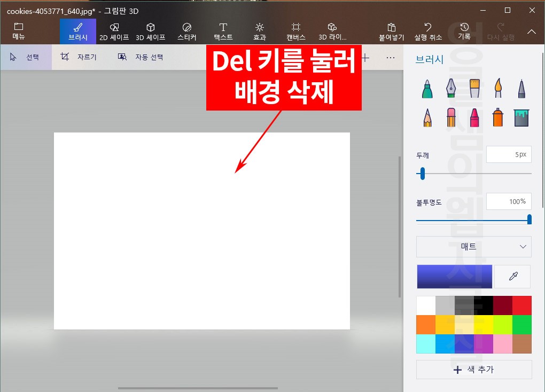Open the 매트 (Matte) finish dropdown
The height and width of the screenshot is (392, 545).
click(x=473, y=247)
